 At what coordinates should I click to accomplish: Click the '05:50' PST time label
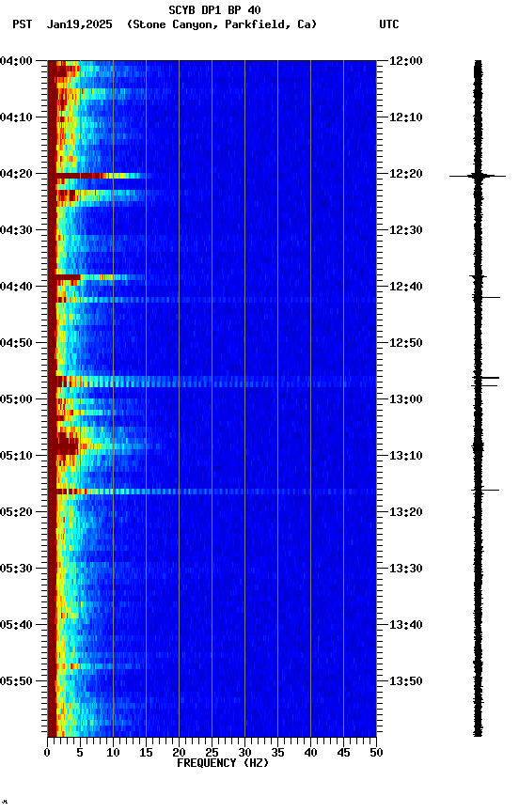pos(16,681)
